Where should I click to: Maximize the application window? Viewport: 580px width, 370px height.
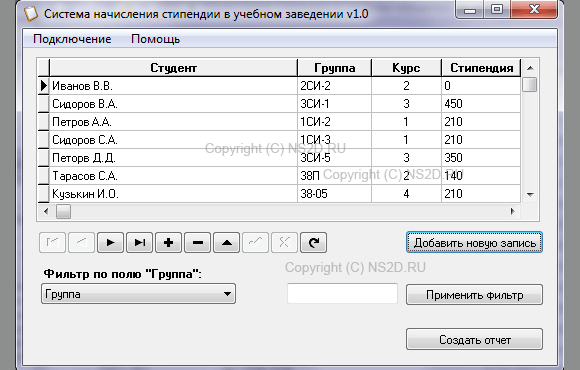[x=497, y=9]
